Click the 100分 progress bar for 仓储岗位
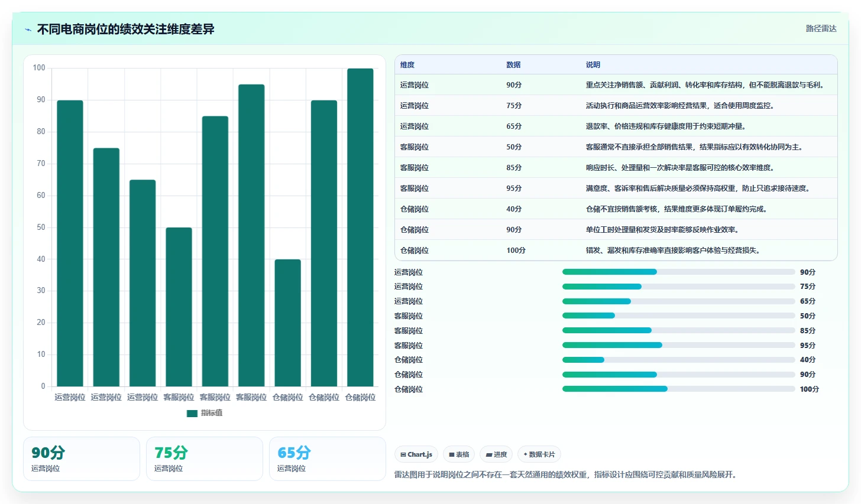861x504 pixels. 679,389
